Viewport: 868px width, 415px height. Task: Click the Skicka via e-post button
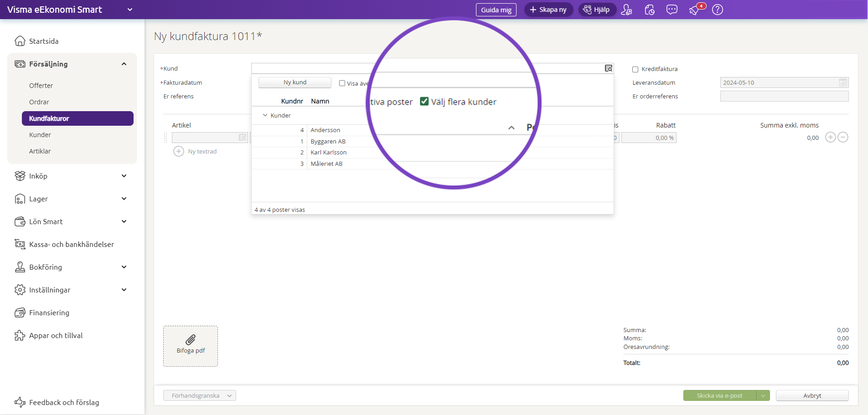point(719,395)
